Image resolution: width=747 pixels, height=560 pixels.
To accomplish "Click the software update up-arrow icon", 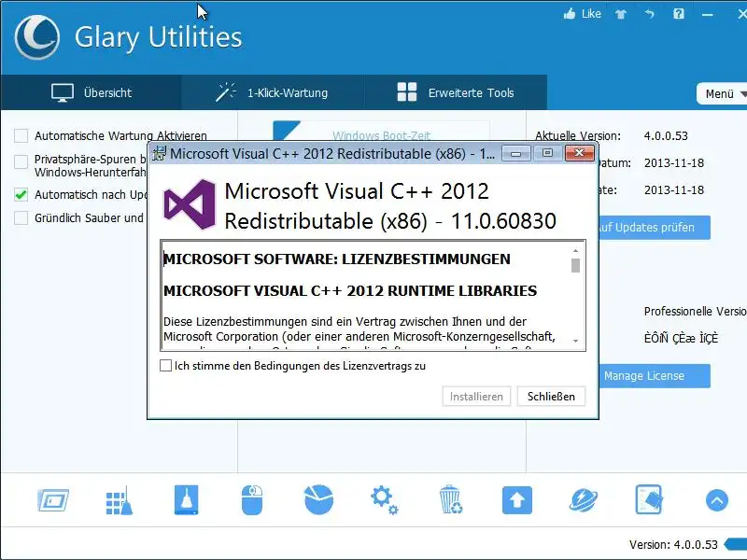I will pos(517,500).
